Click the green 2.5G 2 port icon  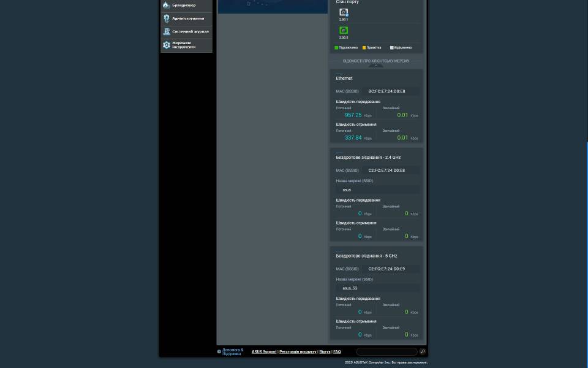pos(344,30)
